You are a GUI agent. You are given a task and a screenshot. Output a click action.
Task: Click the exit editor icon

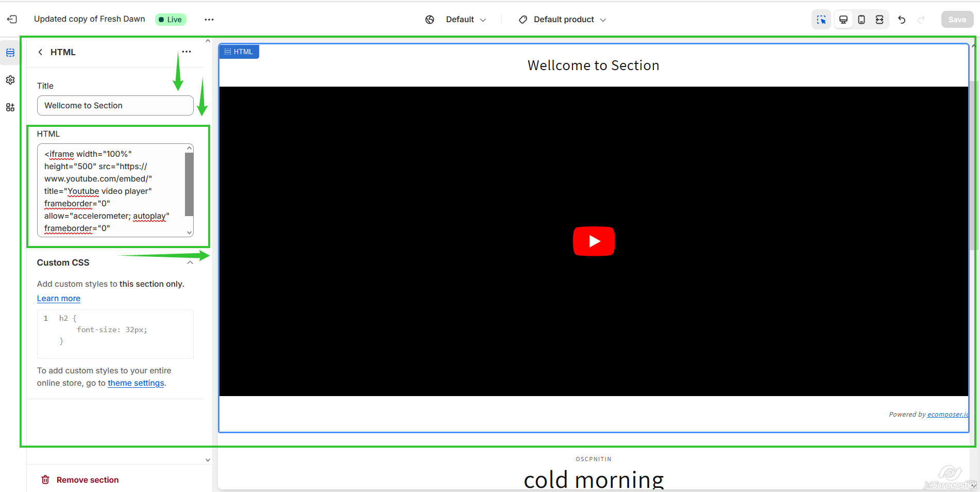[12, 20]
